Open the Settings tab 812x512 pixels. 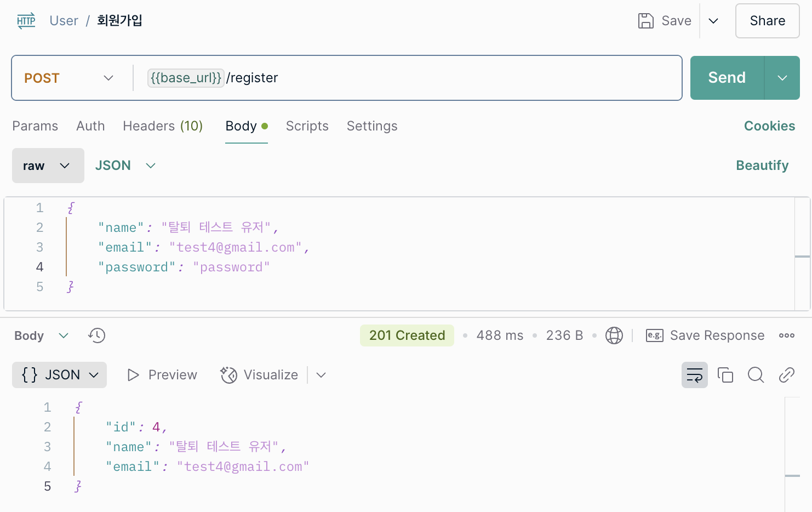tap(372, 126)
